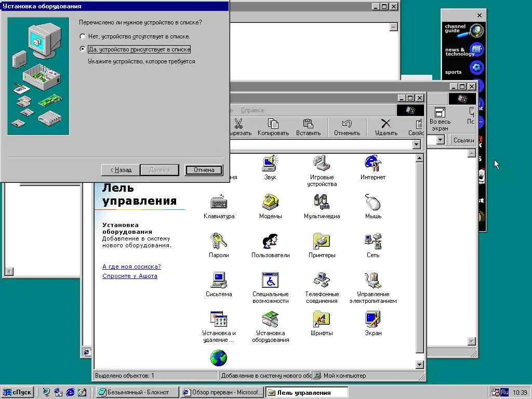The image size is (532, 399).
Task: Click the 'Спросите у Ашота' link
Action: [129, 276]
